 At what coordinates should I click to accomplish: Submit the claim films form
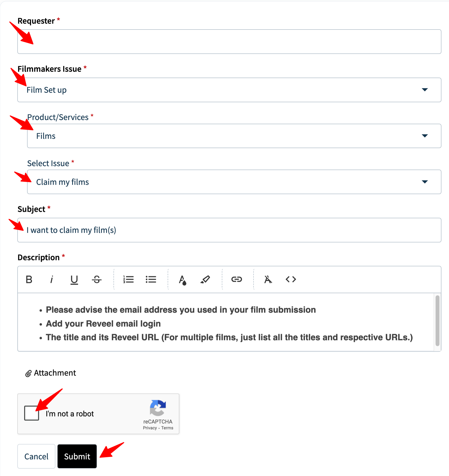[x=77, y=456]
